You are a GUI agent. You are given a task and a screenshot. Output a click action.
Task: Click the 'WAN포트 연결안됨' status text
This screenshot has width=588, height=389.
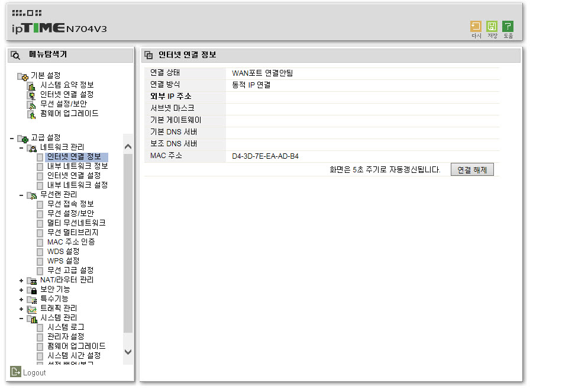click(262, 73)
